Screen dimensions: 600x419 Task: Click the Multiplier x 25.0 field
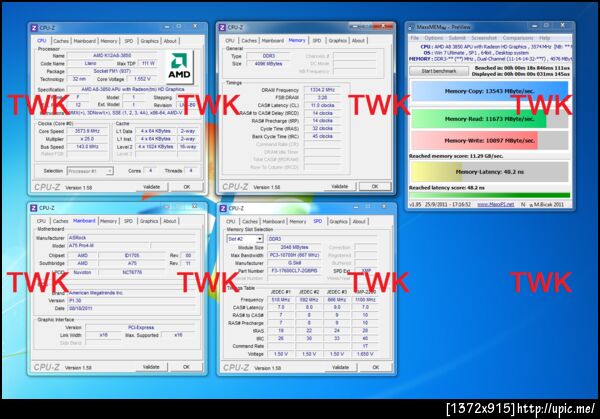point(87,139)
